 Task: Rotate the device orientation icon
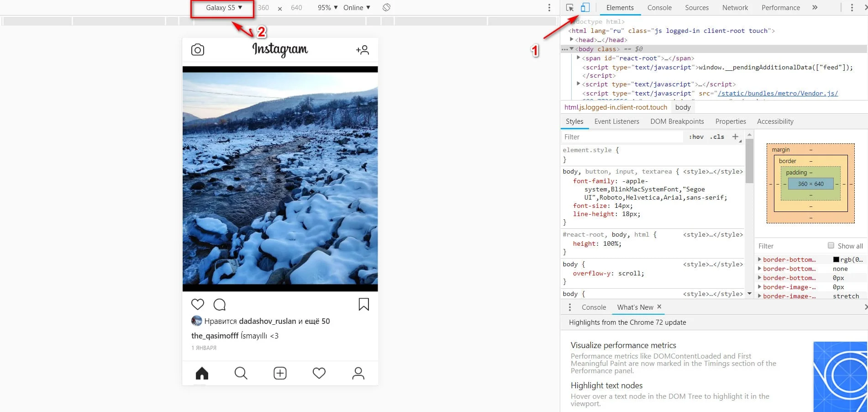click(386, 7)
